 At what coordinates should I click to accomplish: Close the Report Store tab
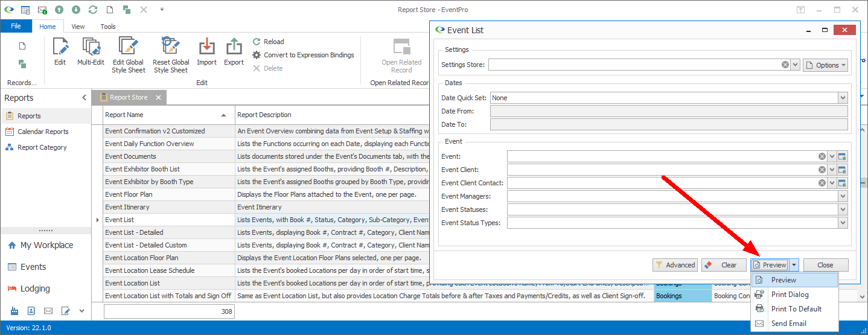(159, 97)
